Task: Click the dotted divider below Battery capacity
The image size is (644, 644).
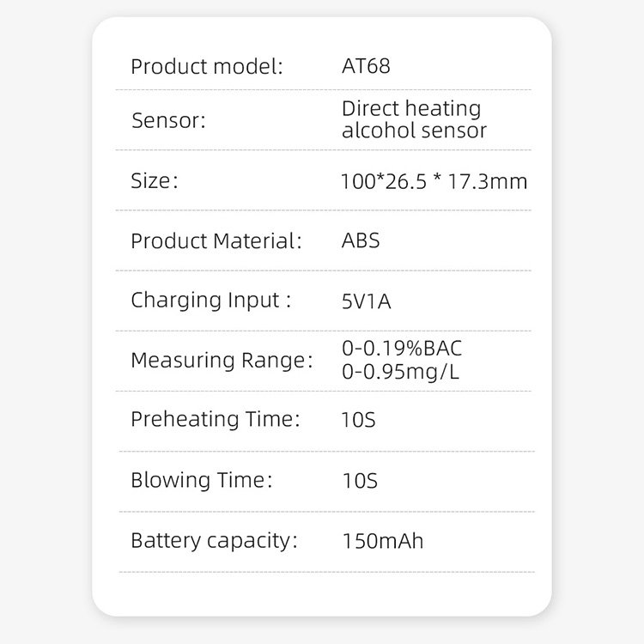Action: pyautogui.click(x=327, y=572)
